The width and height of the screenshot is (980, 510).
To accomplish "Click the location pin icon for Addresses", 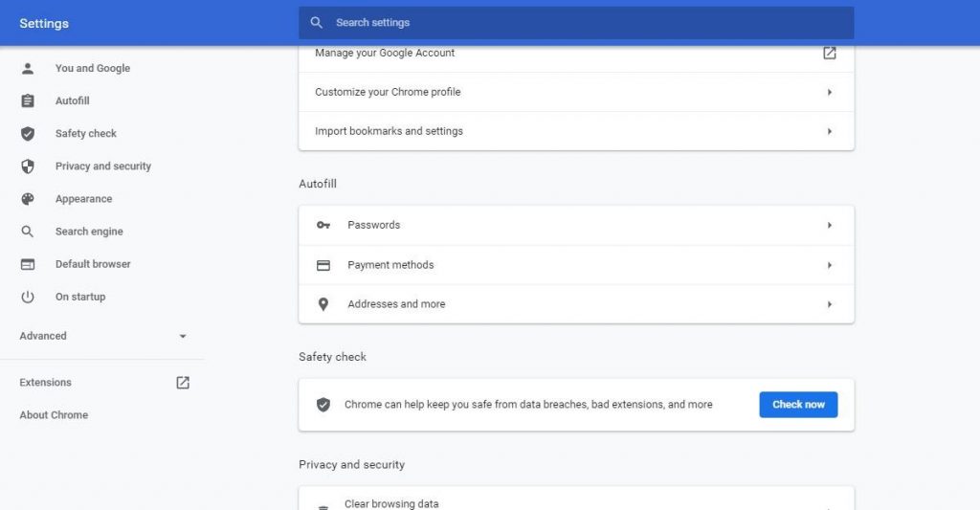I will tap(323, 304).
